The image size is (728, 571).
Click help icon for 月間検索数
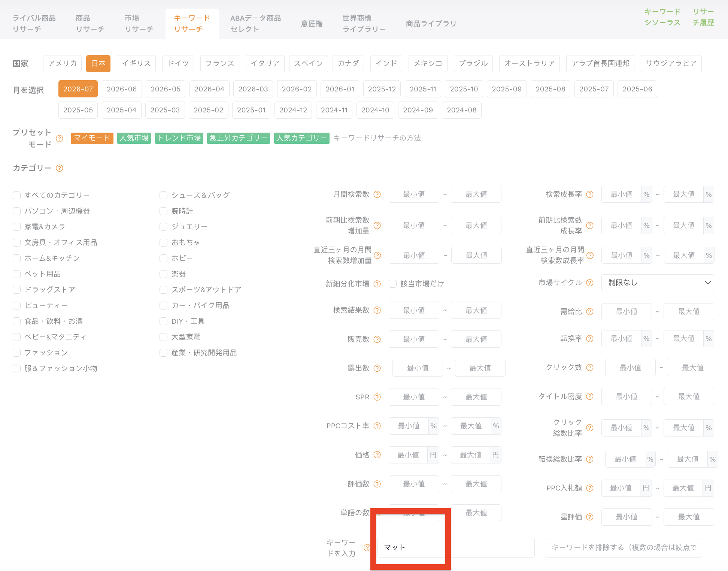[377, 194]
